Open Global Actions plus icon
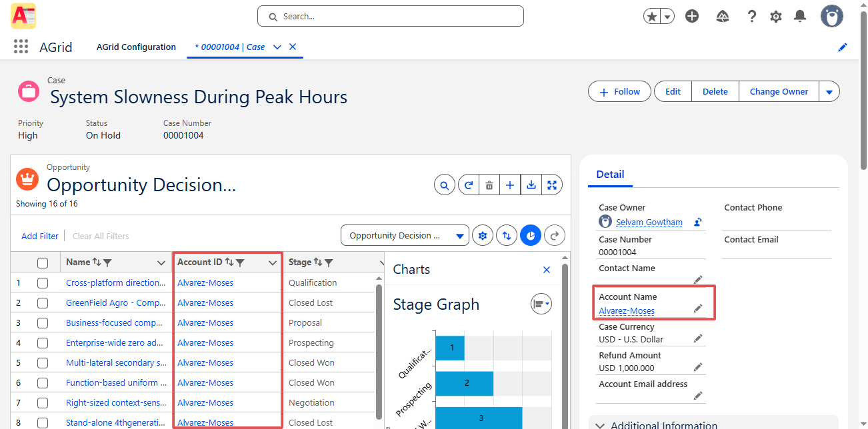Screen dimensions: 868x429 tap(692, 16)
